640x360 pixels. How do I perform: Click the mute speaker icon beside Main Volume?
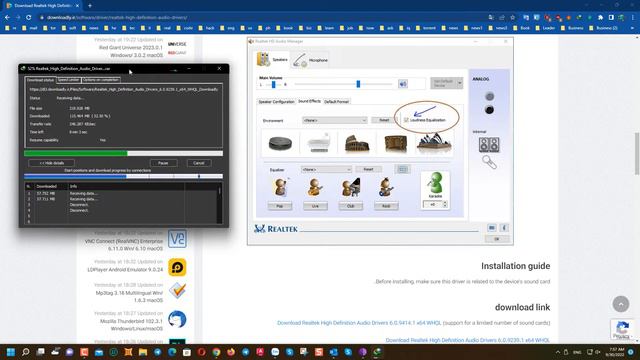[403, 84]
